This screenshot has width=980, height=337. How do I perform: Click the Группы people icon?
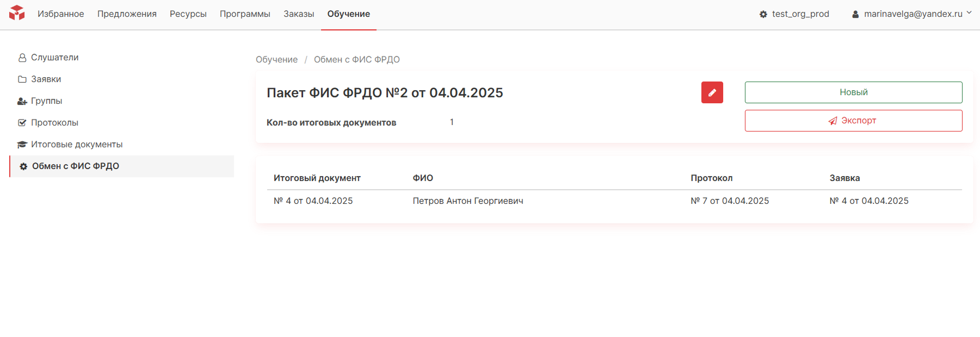pos(22,101)
